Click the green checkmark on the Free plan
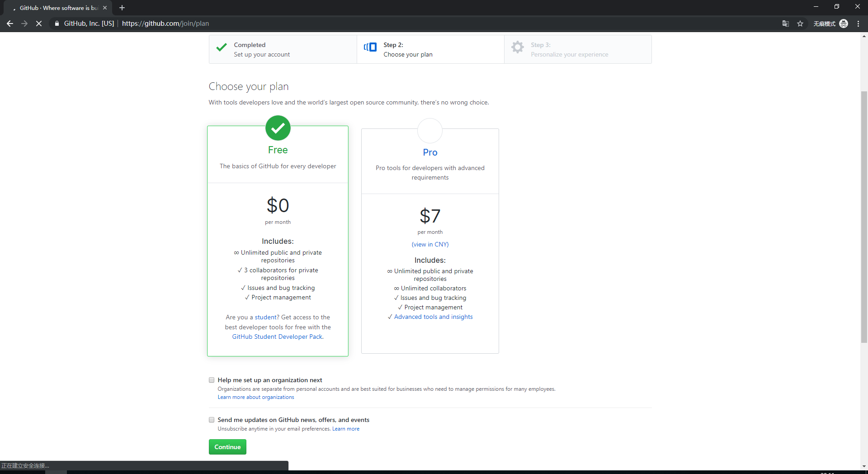The height and width of the screenshot is (474, 868). [278, 128]
